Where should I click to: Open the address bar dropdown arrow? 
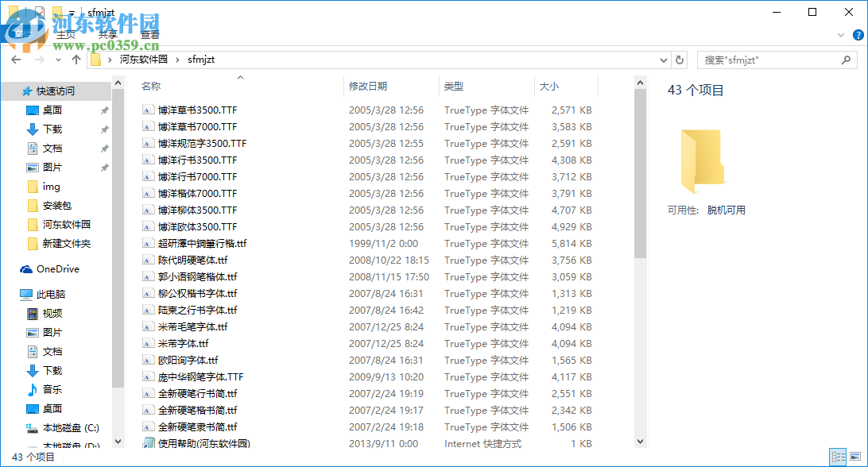[663, 60]
